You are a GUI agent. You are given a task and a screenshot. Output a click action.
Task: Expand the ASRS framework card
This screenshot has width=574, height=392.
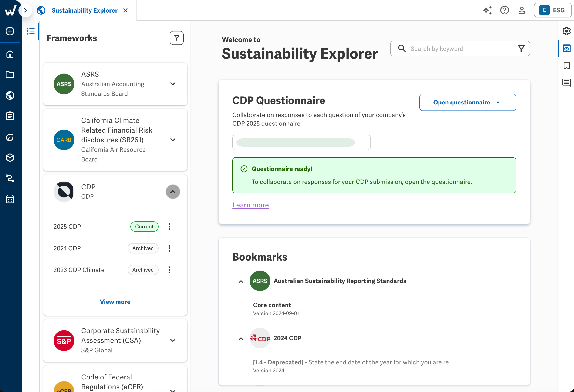click(173, 84)
